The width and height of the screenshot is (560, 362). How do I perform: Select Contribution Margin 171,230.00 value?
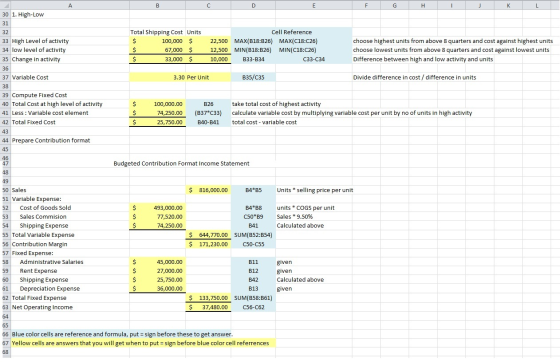(x=208, y=244)
